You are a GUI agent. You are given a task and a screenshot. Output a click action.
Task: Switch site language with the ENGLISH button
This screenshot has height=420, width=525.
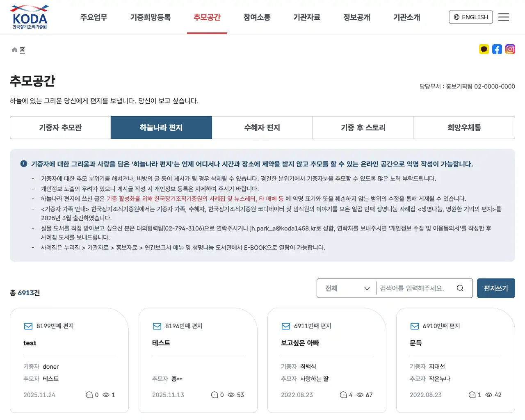470,17
